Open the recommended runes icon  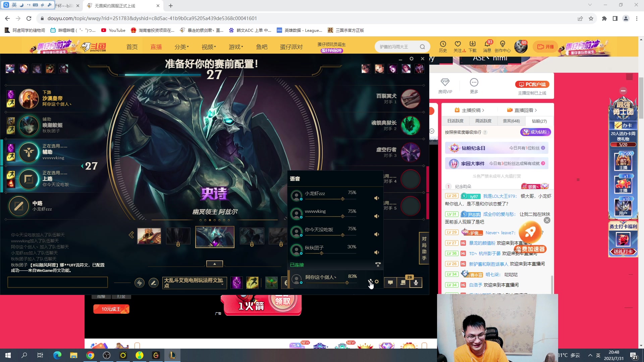140,283
